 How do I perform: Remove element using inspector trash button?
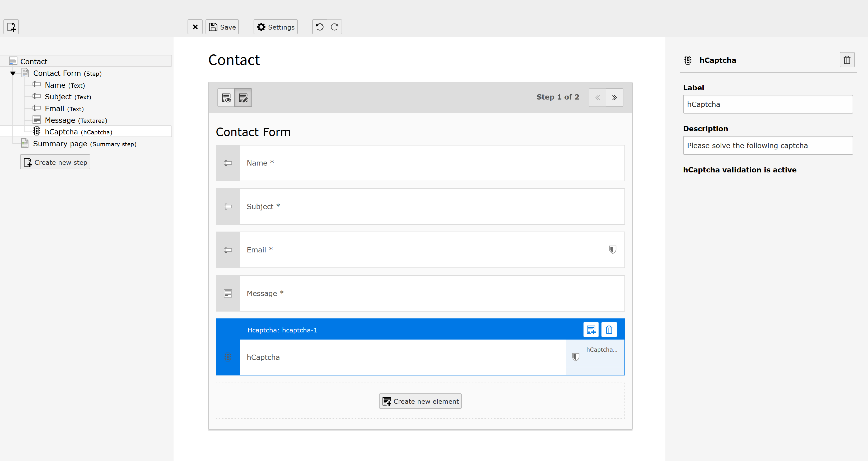click(x=847, y=60)
